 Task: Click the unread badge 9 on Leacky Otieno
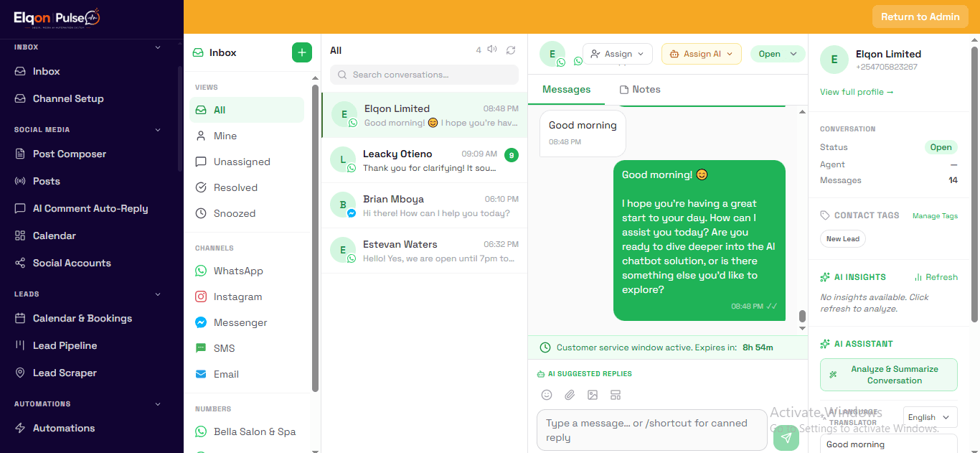point(511,154)
